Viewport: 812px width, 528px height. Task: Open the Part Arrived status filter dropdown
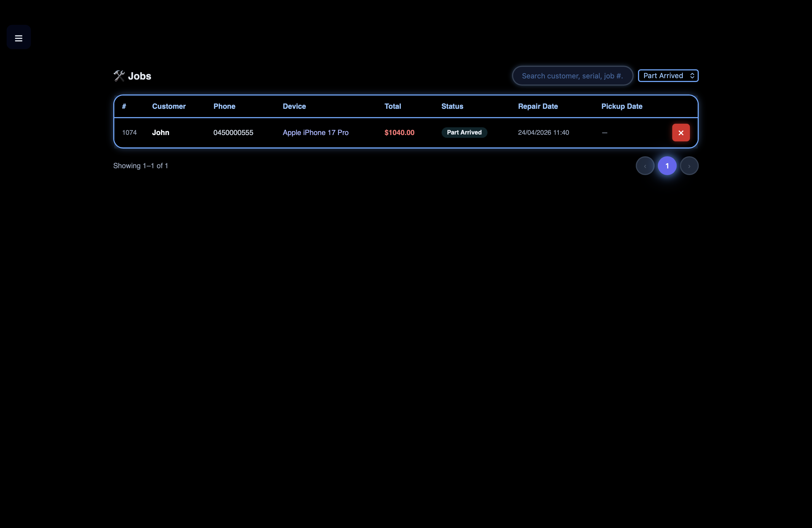[668, 76]
